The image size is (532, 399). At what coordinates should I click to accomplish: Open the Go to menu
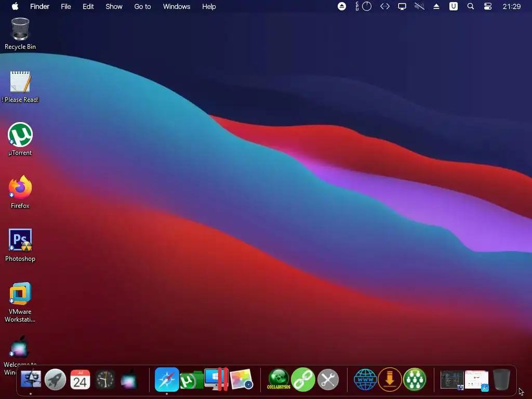142,6
